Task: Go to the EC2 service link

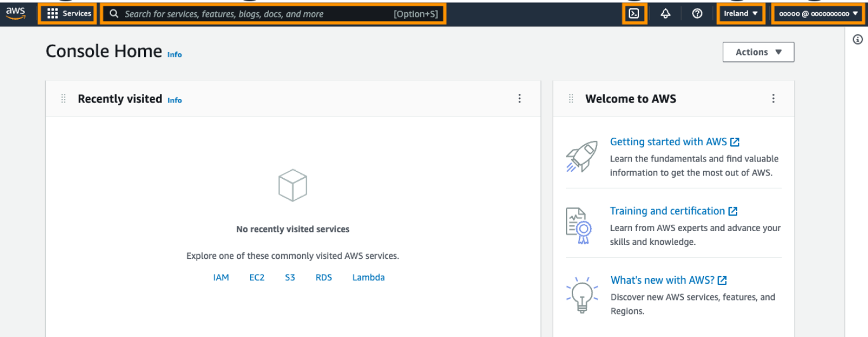Action: click(257, 277)
